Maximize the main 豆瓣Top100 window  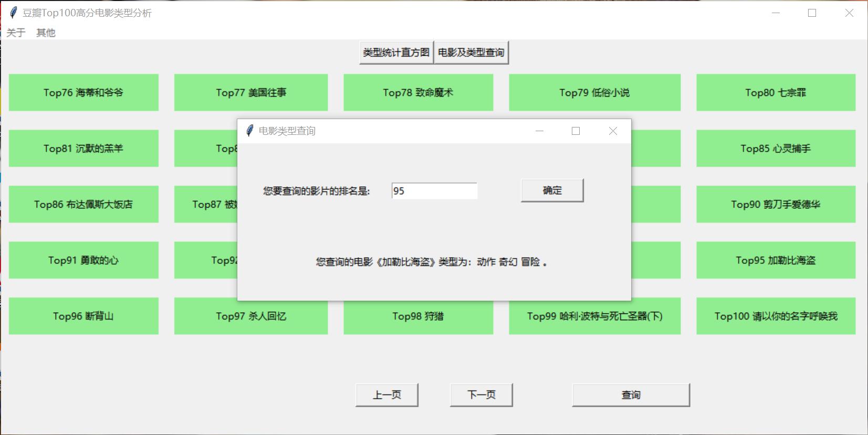pos(812,13)
